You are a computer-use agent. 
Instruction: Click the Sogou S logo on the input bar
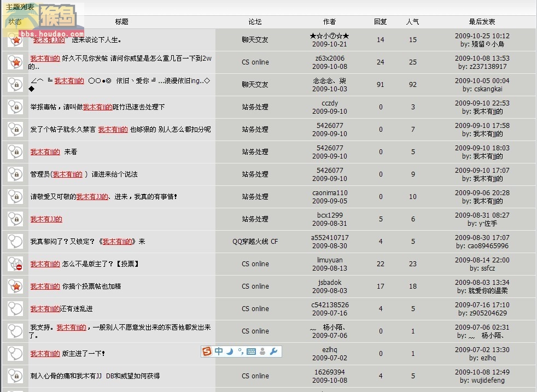207,351
